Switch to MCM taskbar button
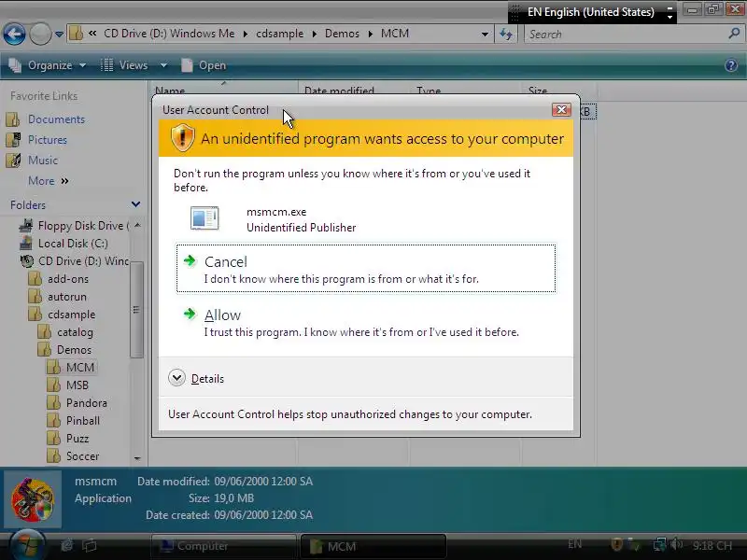This screenshot has width=747, height=560. [373, 546]
